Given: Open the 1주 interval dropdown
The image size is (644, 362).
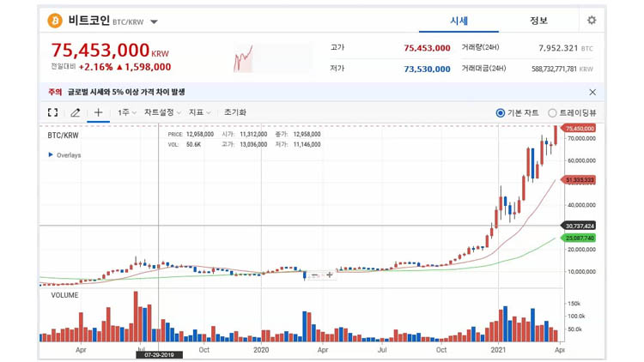Looking at the screenshot, I should [127, 112].
